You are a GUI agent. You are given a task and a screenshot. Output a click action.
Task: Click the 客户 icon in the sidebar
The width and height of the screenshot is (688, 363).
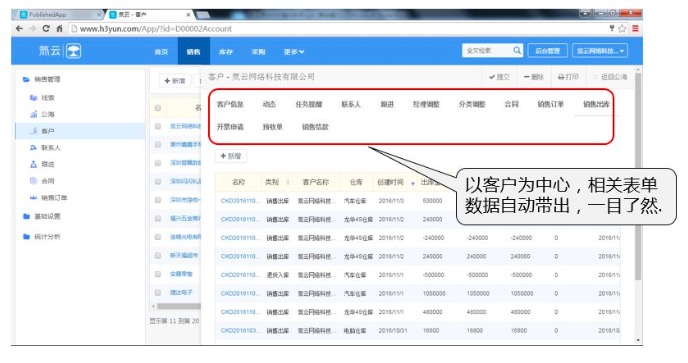click(33, 131)
